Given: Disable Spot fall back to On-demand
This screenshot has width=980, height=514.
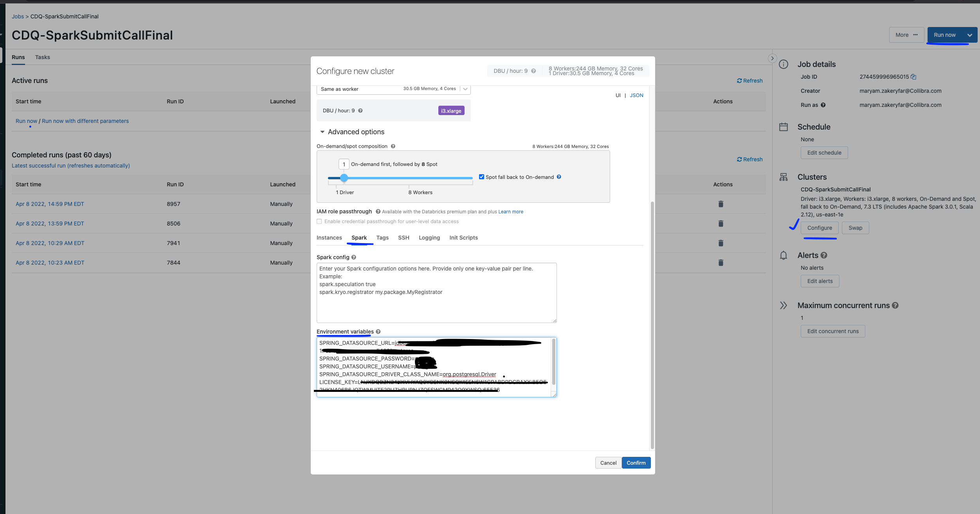Looking at the screenshot, I should (x=482, y=177).
